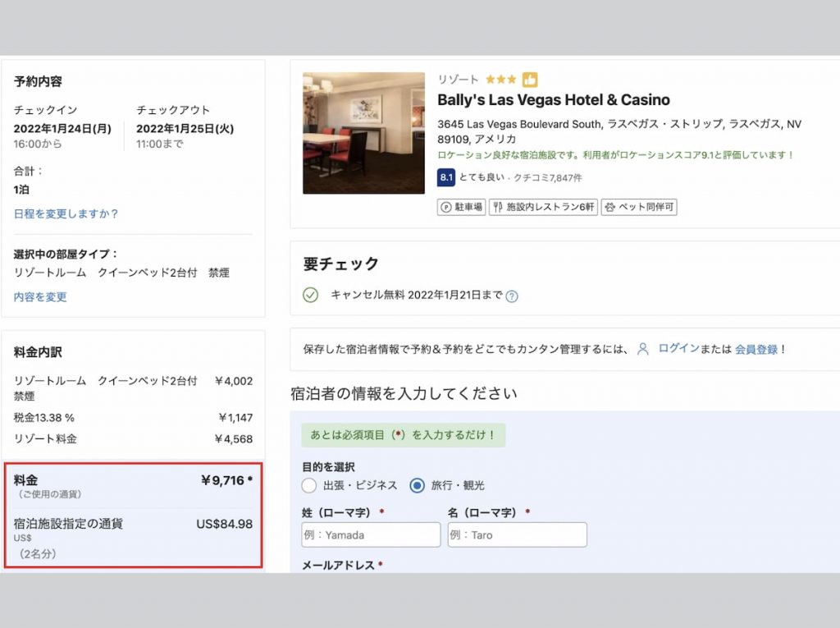Click the 料金内訳 heading

38,352
